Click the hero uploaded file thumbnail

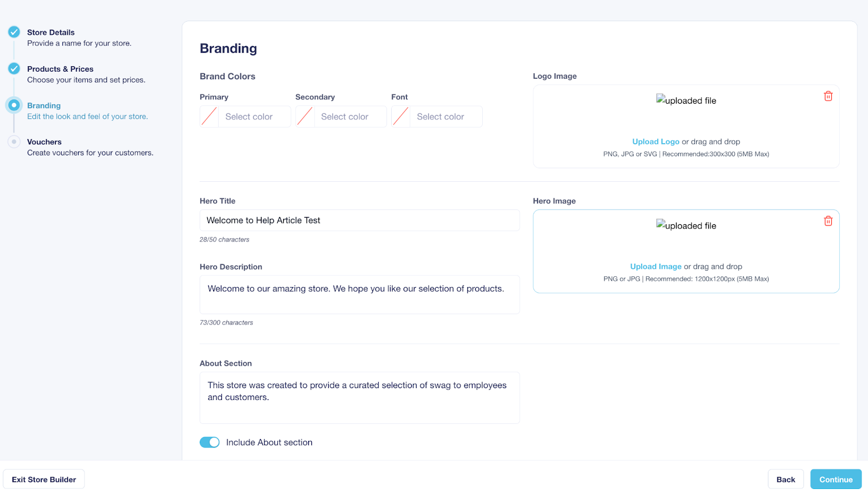[x=686, y=225]
